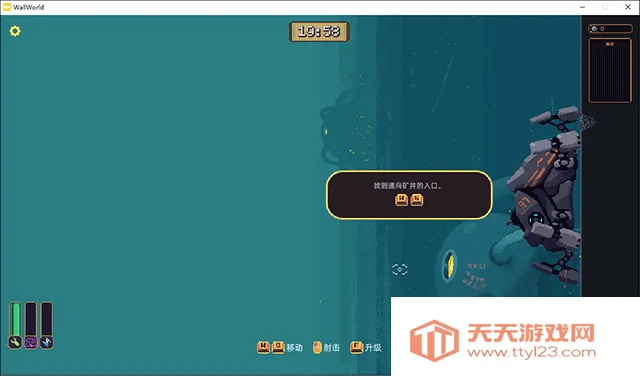Viewport: 640px width, 376px height.
Task: Click the S key icon in the tutorial dialog
Action: tap(417, 200)
